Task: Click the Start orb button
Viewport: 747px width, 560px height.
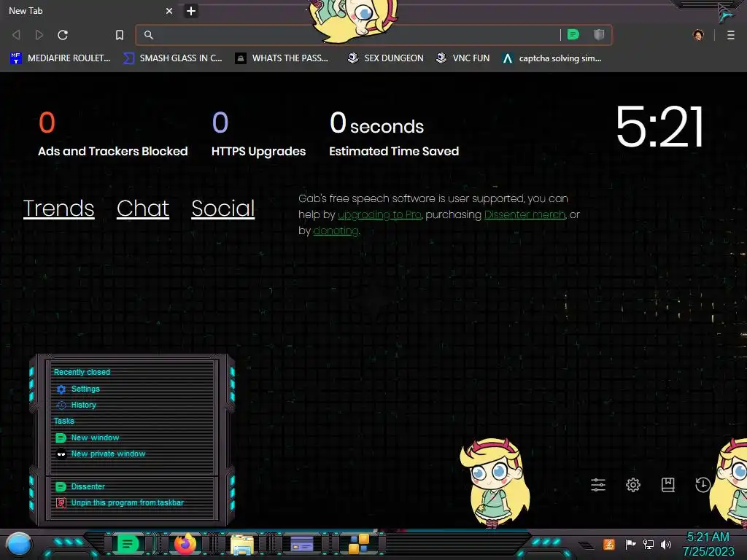Action: (19, 545)
